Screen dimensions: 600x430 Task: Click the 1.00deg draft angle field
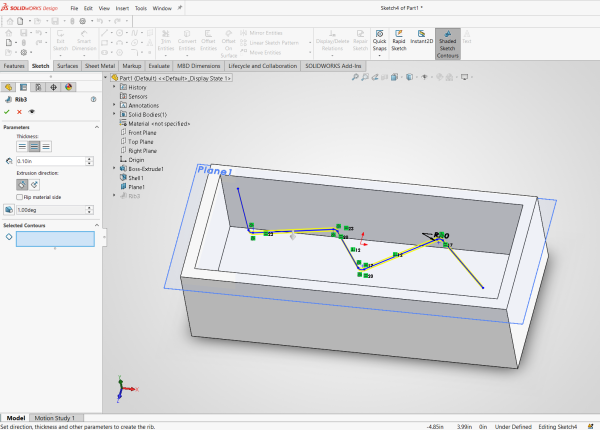tap(51, 210)
